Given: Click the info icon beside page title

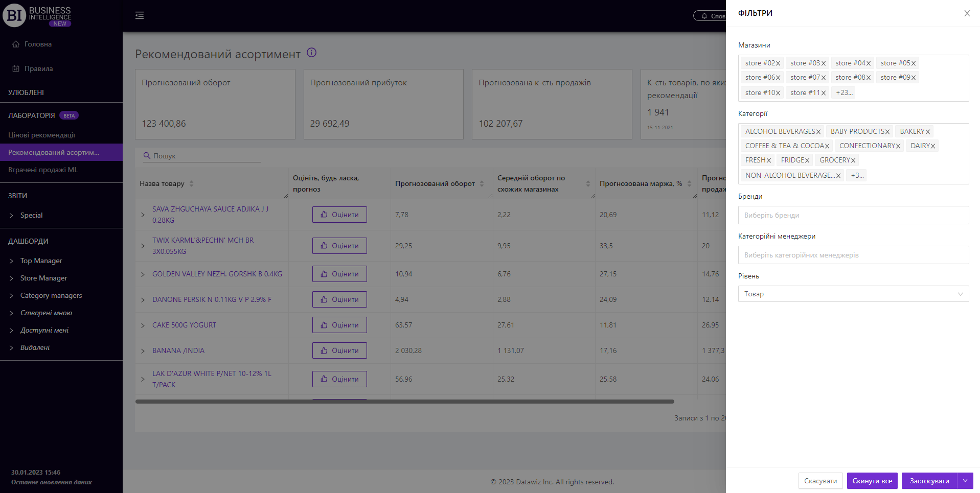Looking at the screenshot, I should (x=311, y=53).
